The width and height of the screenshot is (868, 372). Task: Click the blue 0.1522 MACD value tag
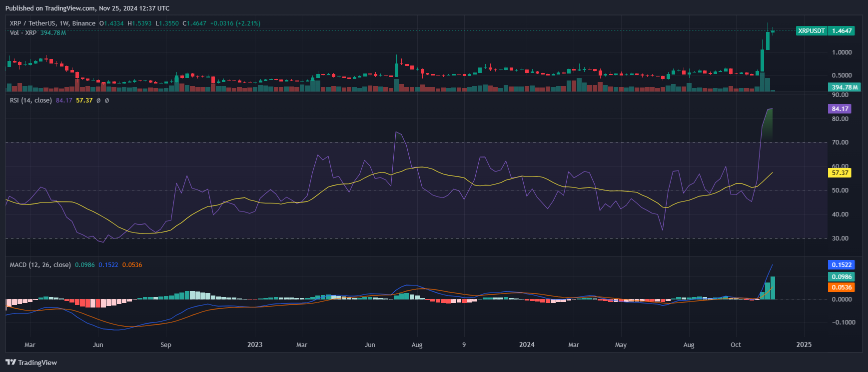click(x=842, y=265)
